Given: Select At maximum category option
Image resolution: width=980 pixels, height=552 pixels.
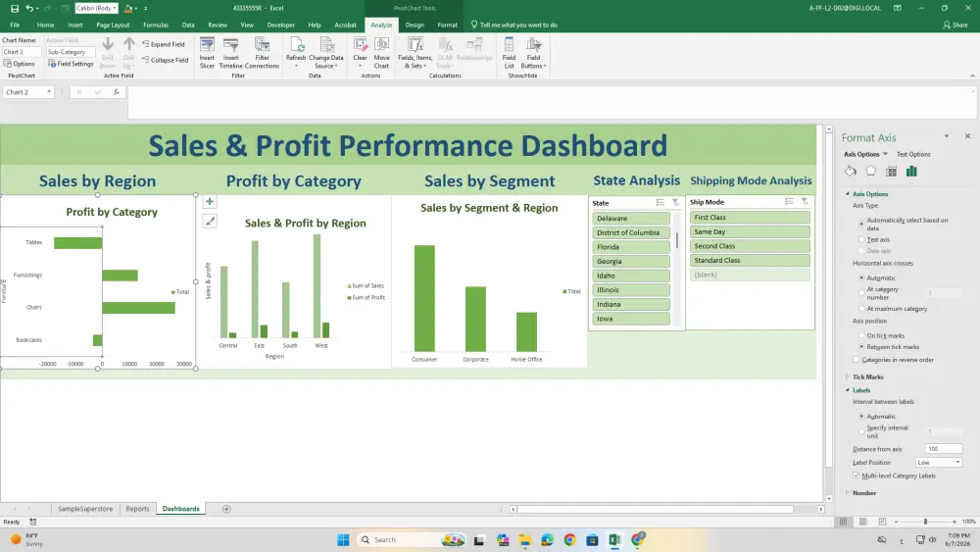Looking at the screenshot, I should pyautogui.click(x=861, y=308).
